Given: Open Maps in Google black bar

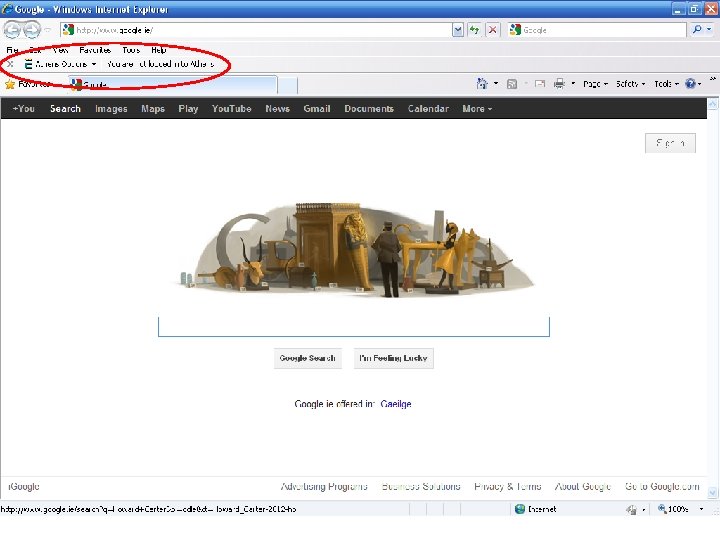Looking at the screenshot, I should [x=153, y=109].
